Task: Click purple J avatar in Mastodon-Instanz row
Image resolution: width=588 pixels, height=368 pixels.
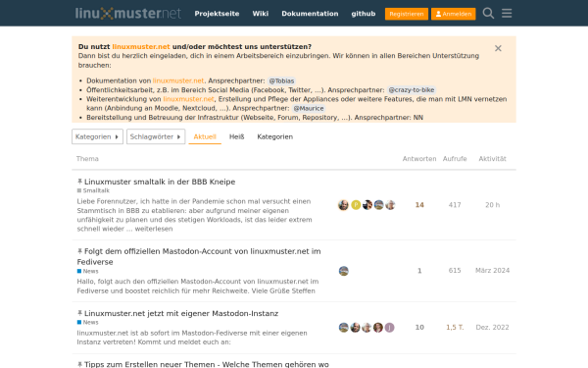Action: (389, 328)
